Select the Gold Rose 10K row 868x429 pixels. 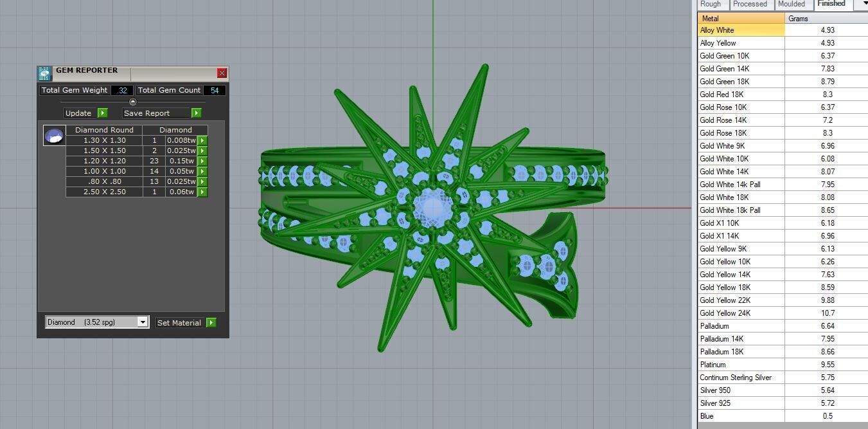(x=783, y=107)
